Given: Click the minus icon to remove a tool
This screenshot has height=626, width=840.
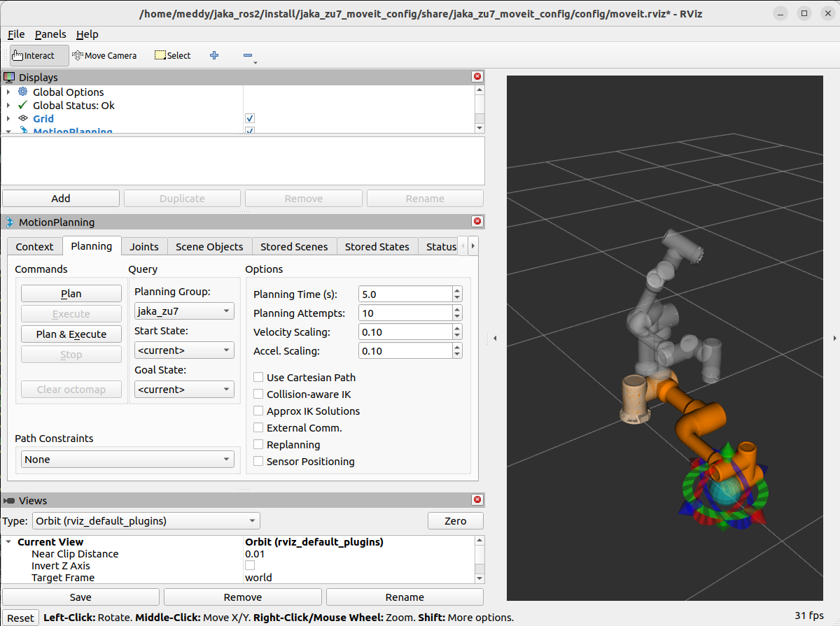Looking at the screenshot, I should [x=248, y=55].
